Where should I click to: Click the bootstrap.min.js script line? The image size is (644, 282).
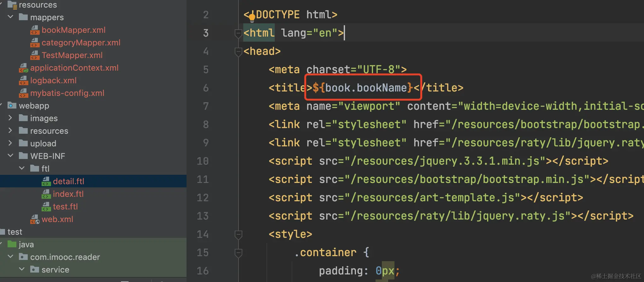[x=456, y=179]
